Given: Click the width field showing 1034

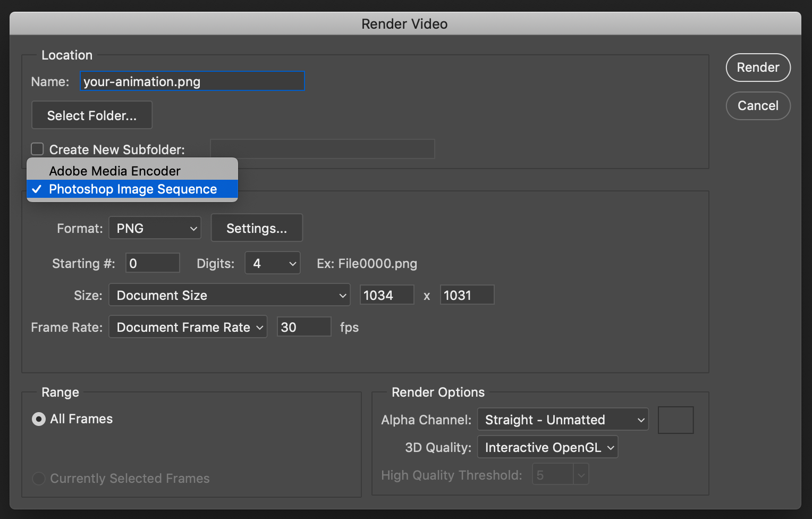Looking at the screenshot, I should 386,295.
